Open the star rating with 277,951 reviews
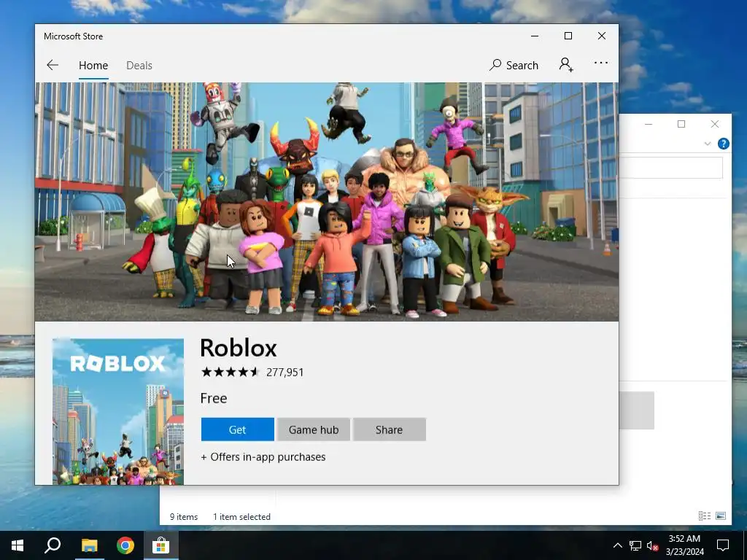This screenshot has height=560, width=747. (252, 372)
